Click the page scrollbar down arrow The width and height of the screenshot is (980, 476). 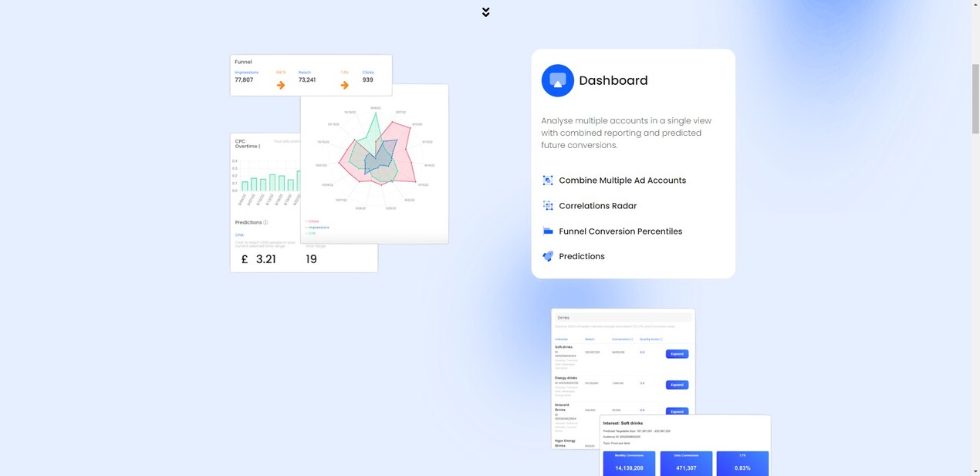(x=975, y=471)
